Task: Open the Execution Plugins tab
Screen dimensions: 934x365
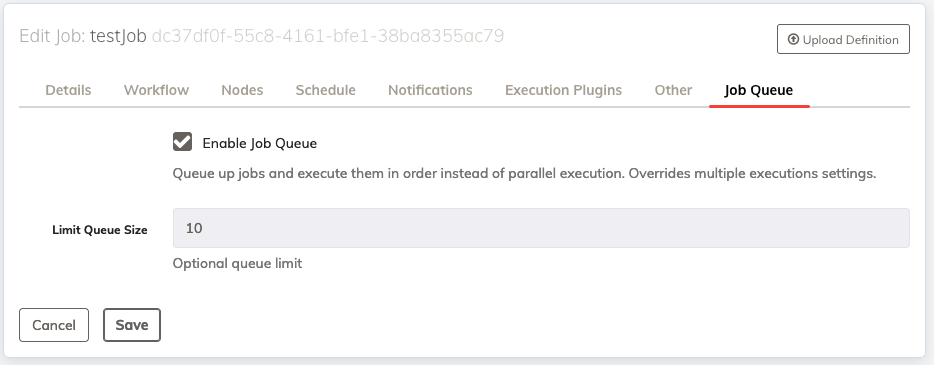Action: tap(563, 90)
